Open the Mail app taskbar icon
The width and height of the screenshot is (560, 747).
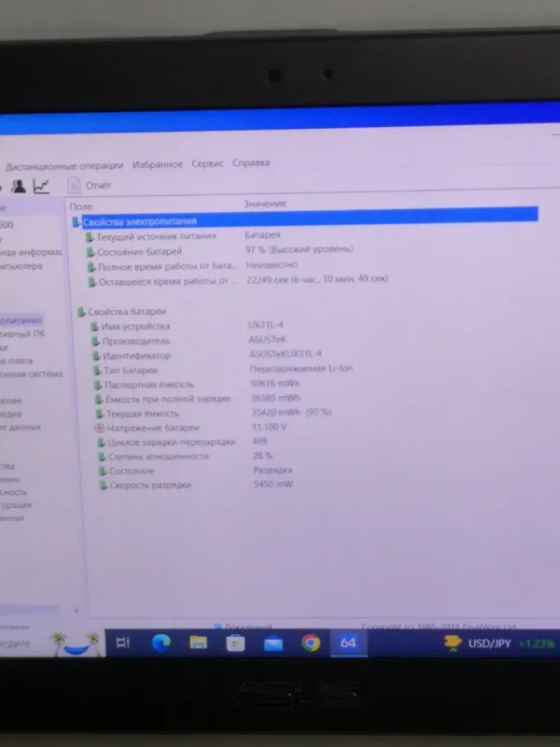[273, 643]
